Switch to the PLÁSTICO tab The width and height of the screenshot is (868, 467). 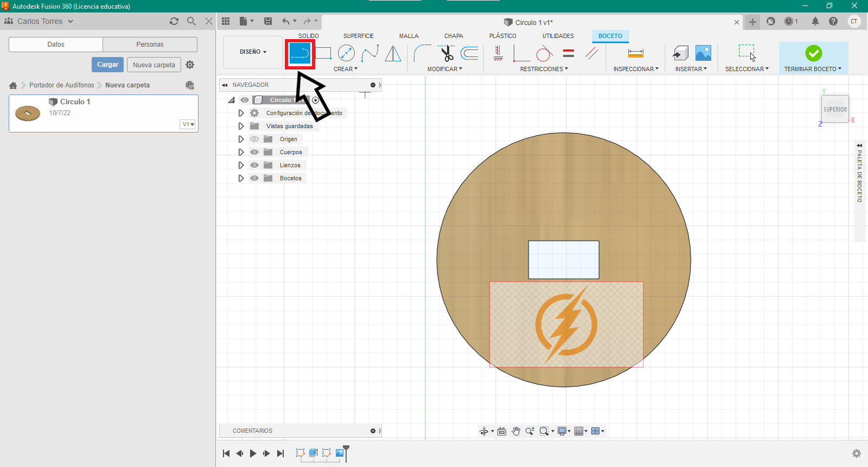[x=503, y=36]
